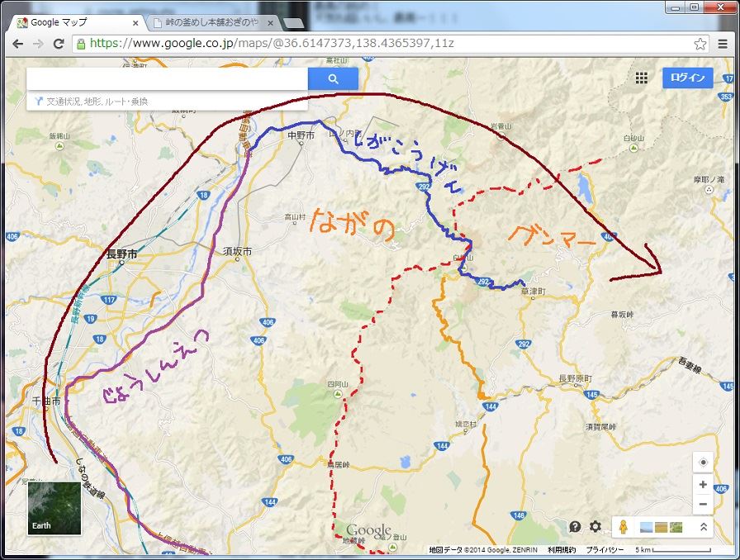This screenshot has height=560, width=740.
Task: Click the 暮坂峠 pass label
Action: pyautogui.click(x=623, y=314)
